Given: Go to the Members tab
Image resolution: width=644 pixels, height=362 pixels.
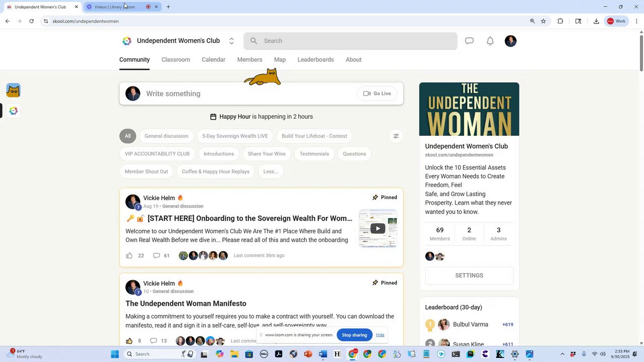Looking at the screenshot, I should (250, 59).
